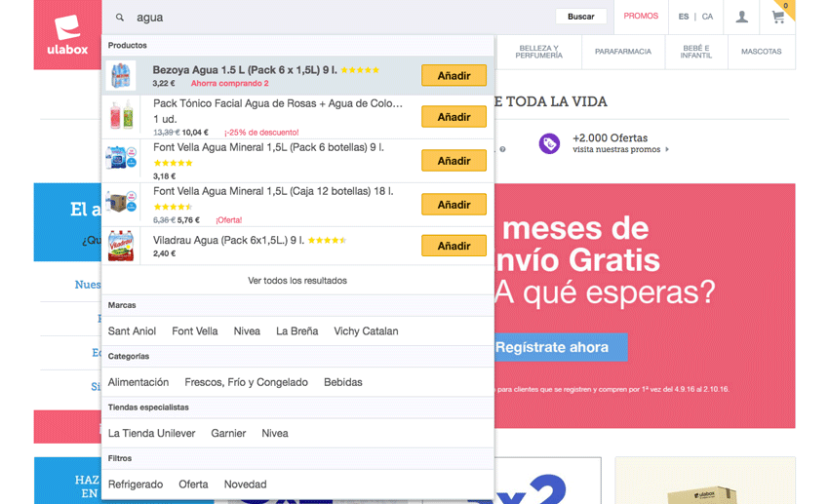Apply Refrigerado filter
829x504 pixels.
coord(136,485)
